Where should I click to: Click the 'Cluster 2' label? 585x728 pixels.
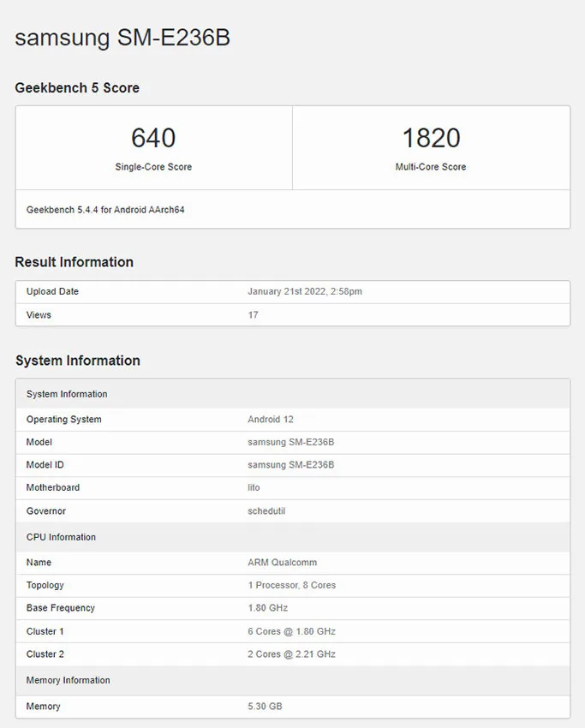[45, 654]
